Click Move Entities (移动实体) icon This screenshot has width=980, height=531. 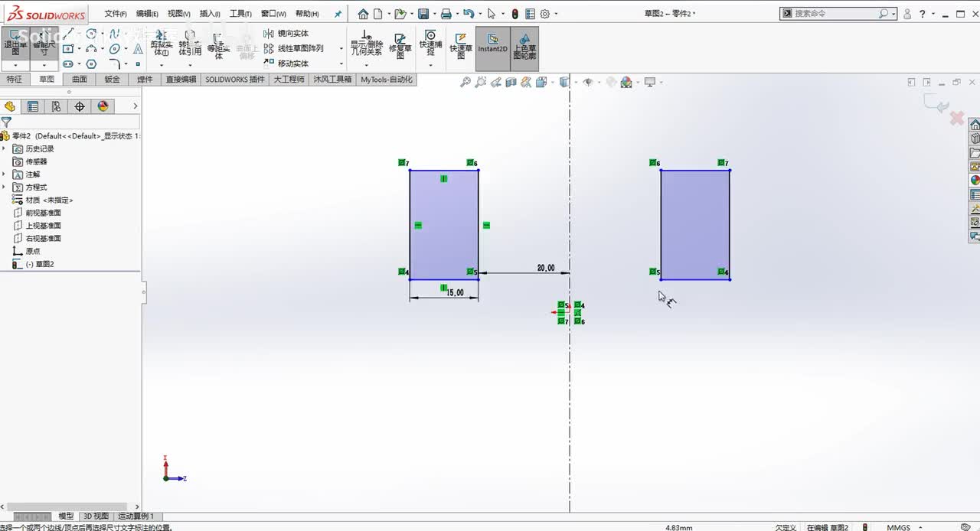point(269,63)
